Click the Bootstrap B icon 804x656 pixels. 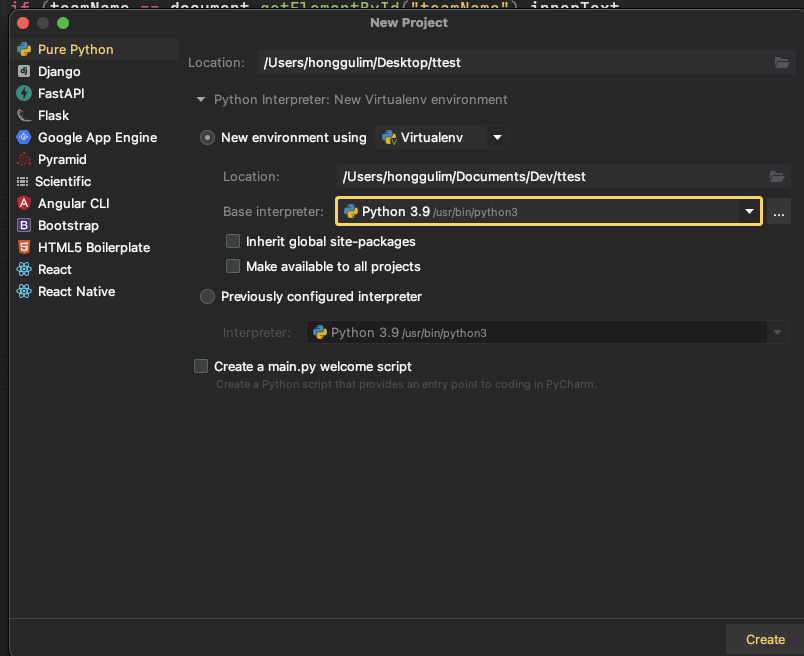coord(24,225)
